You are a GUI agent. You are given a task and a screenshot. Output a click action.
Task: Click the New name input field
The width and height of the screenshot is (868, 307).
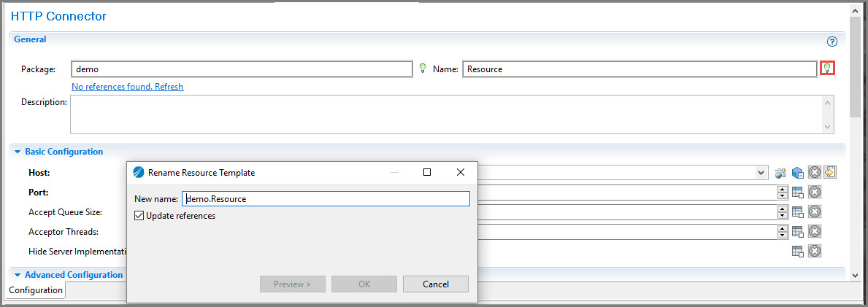pos(326,199)
